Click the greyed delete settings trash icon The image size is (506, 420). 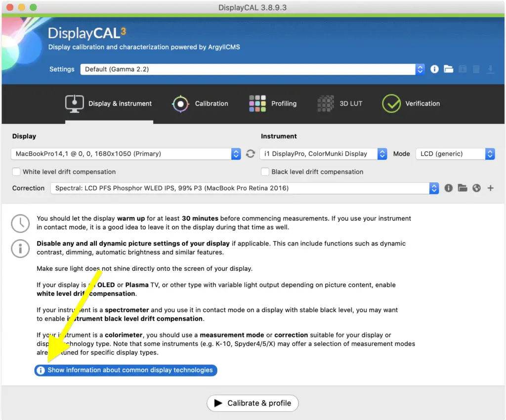point(476,69)
